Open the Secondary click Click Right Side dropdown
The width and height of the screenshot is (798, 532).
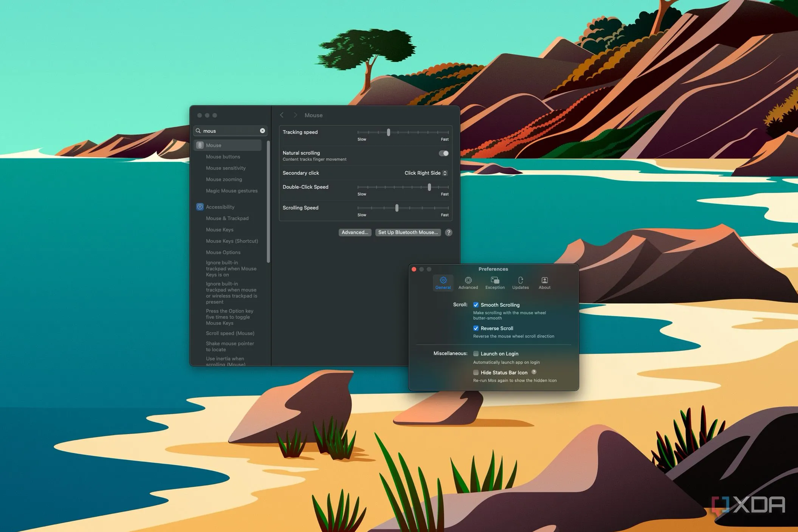pyautogui.click(x=426, y=173)
